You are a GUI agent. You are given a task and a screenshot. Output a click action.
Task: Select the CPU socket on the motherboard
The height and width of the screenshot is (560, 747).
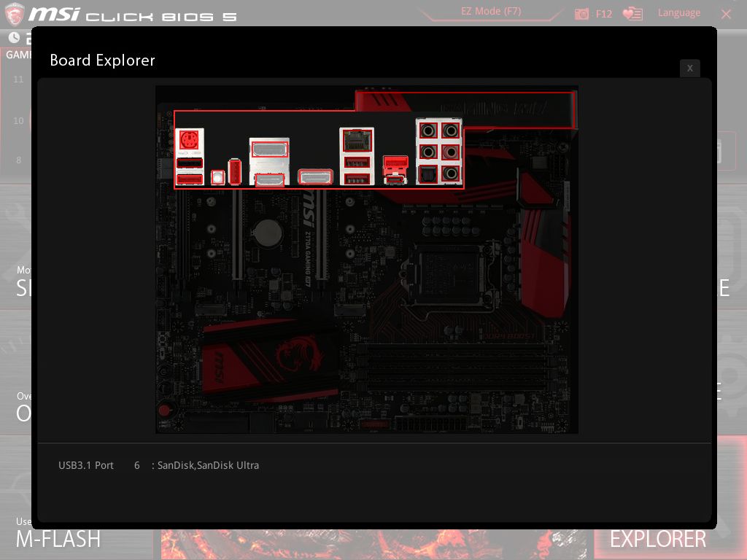(449, 273)
